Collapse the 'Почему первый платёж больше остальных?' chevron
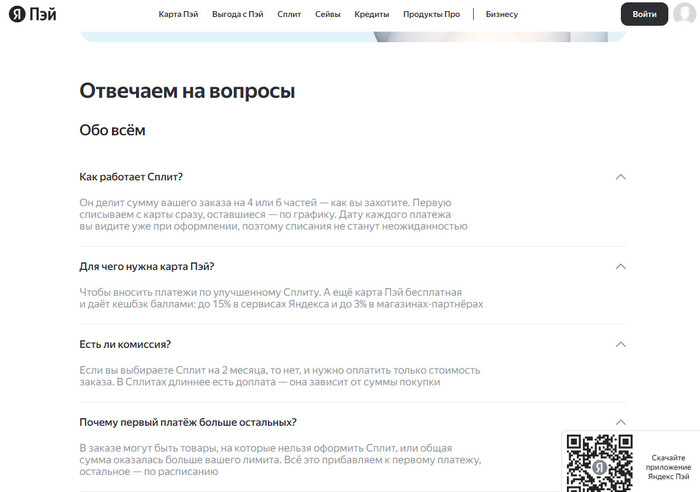This screenshot has height=492, width=700. [621, 422]
